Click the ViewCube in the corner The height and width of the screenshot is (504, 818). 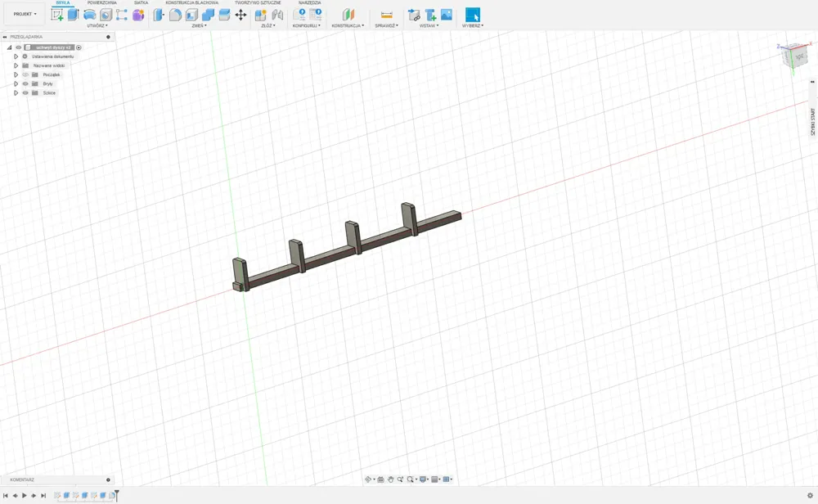tap(796, 56)
